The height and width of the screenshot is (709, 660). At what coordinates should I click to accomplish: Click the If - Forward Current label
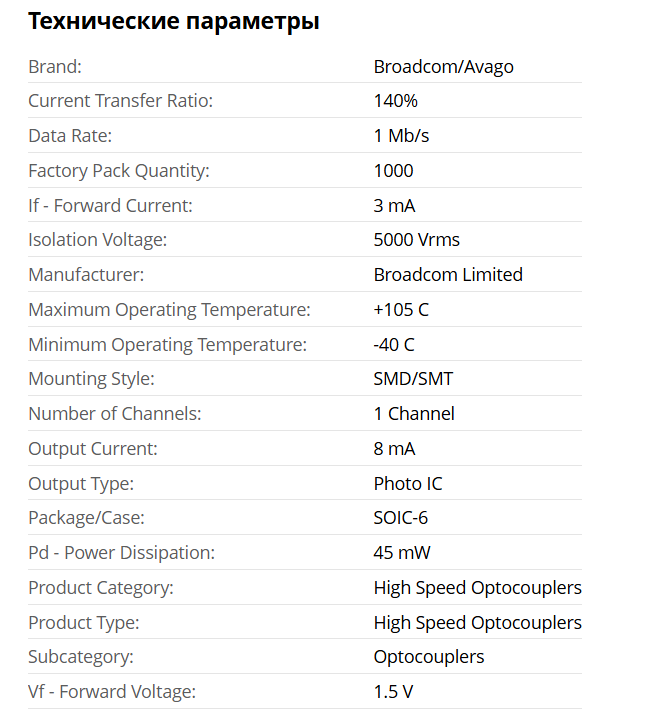click(x=110, y=206)
